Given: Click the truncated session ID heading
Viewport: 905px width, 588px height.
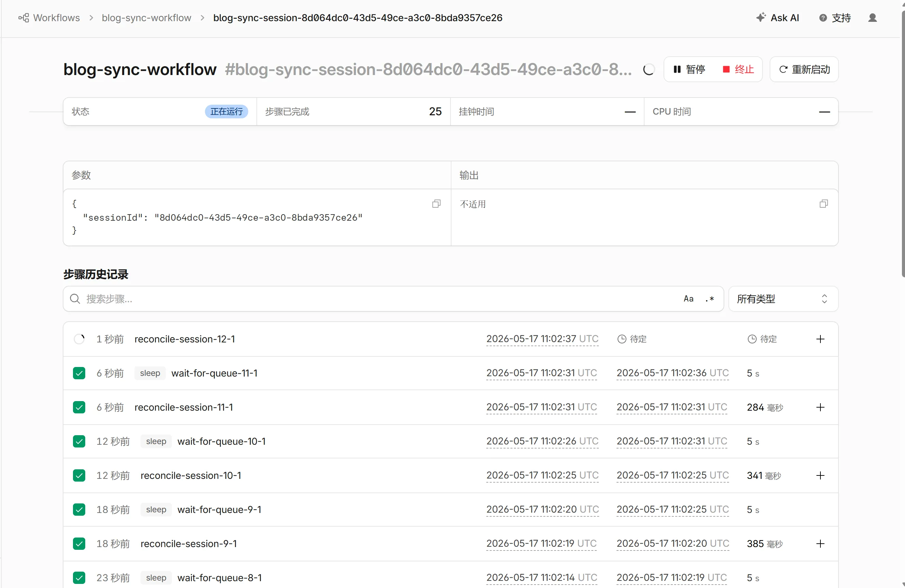Looking at the screenshot, I should tap(428, 70).
